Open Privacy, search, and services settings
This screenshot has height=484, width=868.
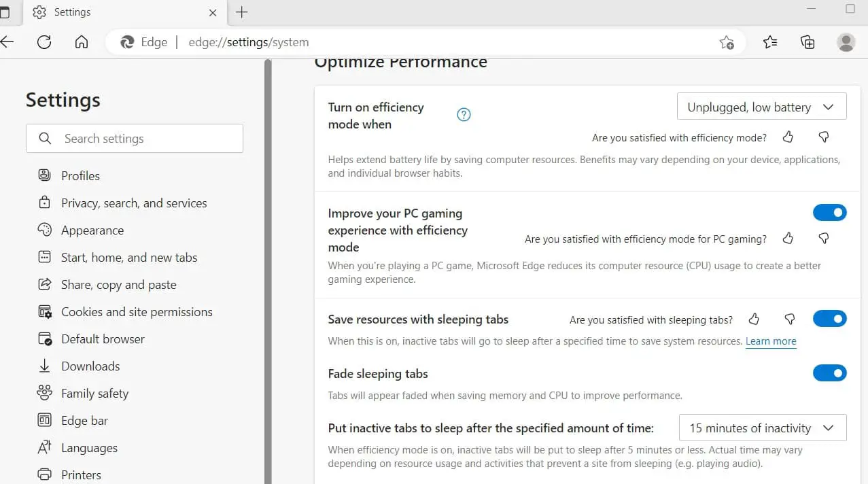[x=134, y=203]
